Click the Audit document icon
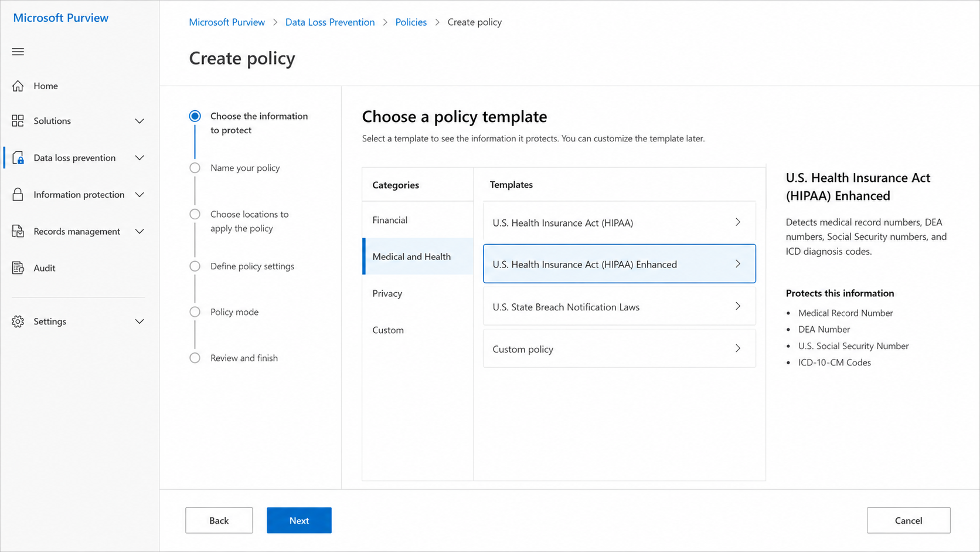Viewport: 980px width, 552px height. (18, 268)
